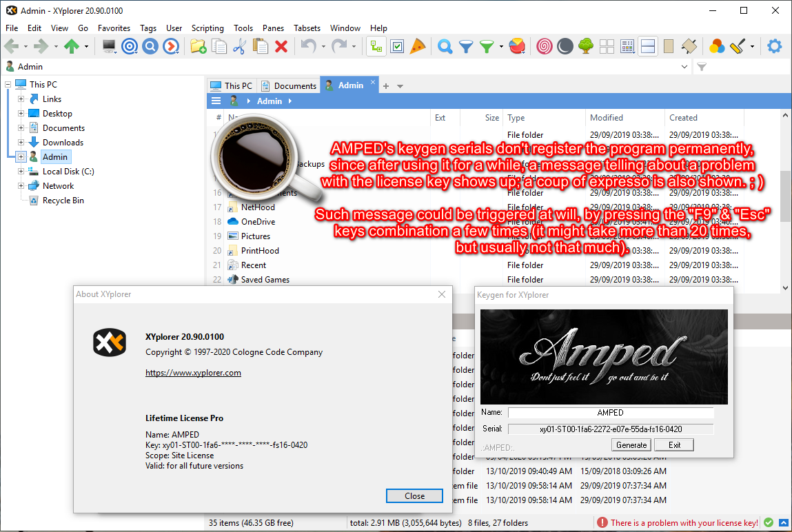Toggle the dark moon ghost filter icon

tap(565, 46)
